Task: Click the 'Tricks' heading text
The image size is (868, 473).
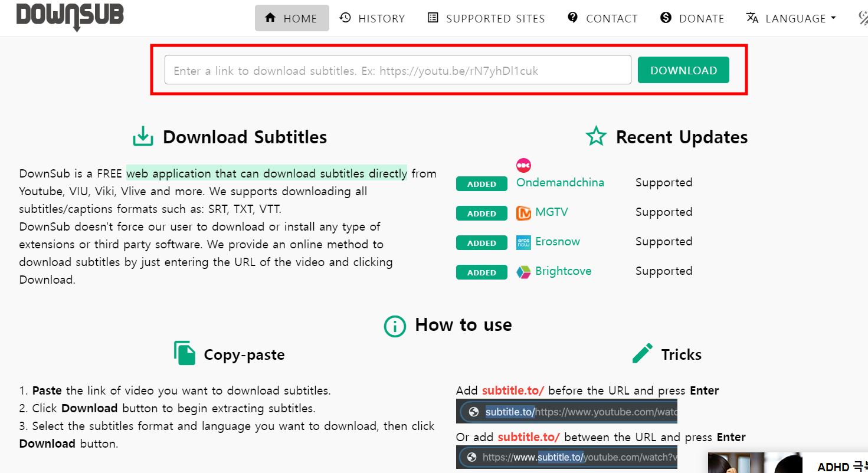Action: pos(682,354)
